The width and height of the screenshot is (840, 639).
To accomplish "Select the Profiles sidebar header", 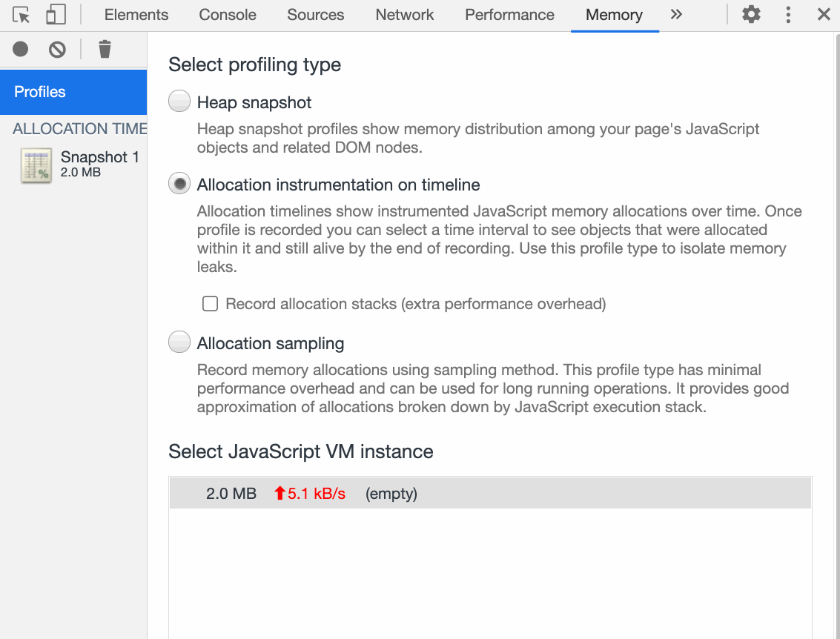I will 73,92.
